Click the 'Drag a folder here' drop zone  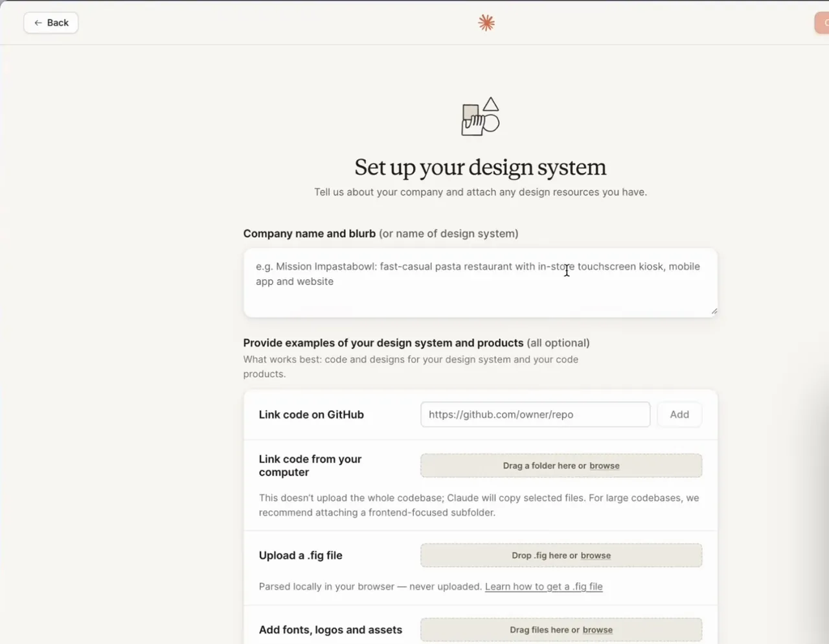pyautogui.click(x=562, y=466)
